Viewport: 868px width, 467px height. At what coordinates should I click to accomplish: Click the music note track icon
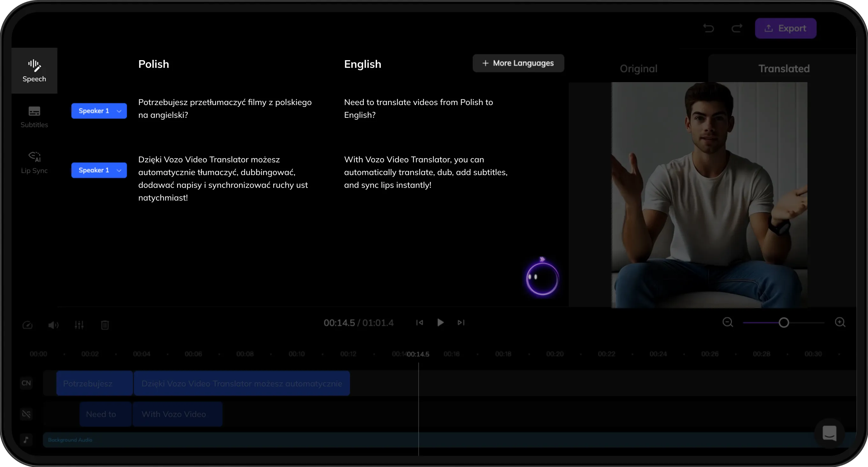pyautogui.click(x=26, y=440)
